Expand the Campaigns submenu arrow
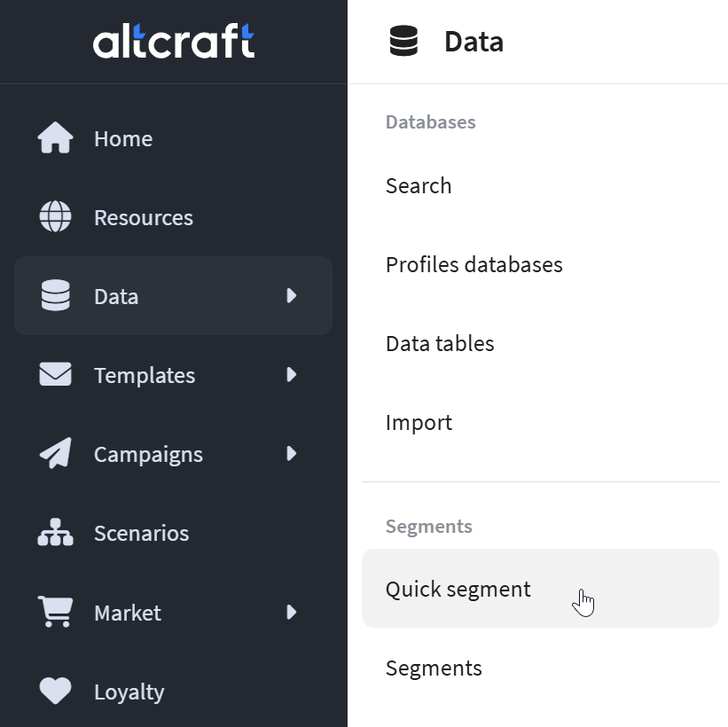The image size is (728, 727). coord(291,453)
